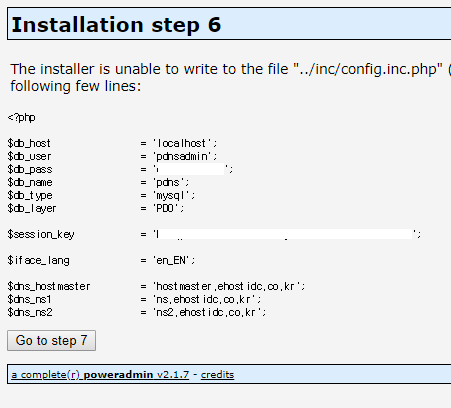Click the <?php opening tag line
The image size is (451, 408).
coord(22,118)
